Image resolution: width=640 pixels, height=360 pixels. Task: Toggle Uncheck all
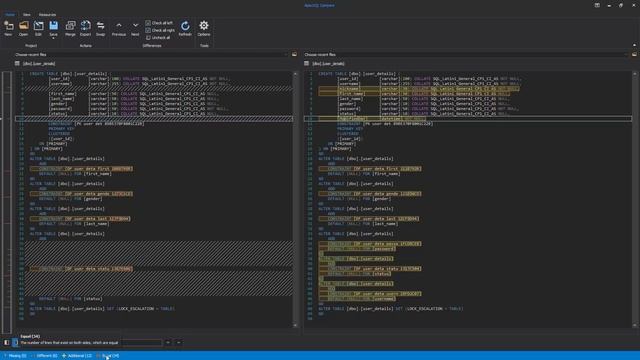point(158,38)
